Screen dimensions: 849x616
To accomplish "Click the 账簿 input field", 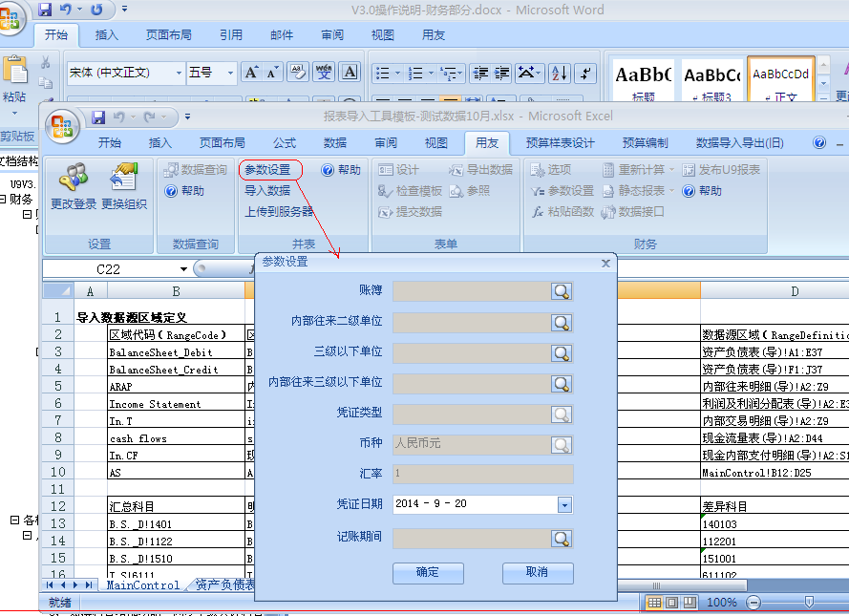I will tap(472, 291).
